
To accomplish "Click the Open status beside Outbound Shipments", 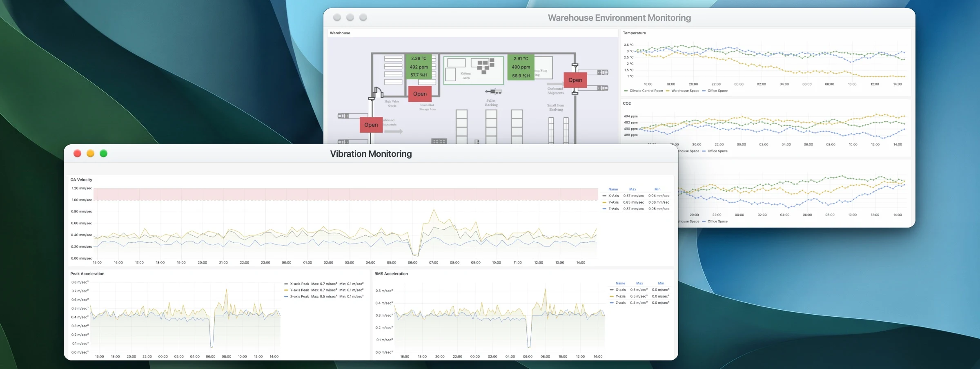I will 575,80.
